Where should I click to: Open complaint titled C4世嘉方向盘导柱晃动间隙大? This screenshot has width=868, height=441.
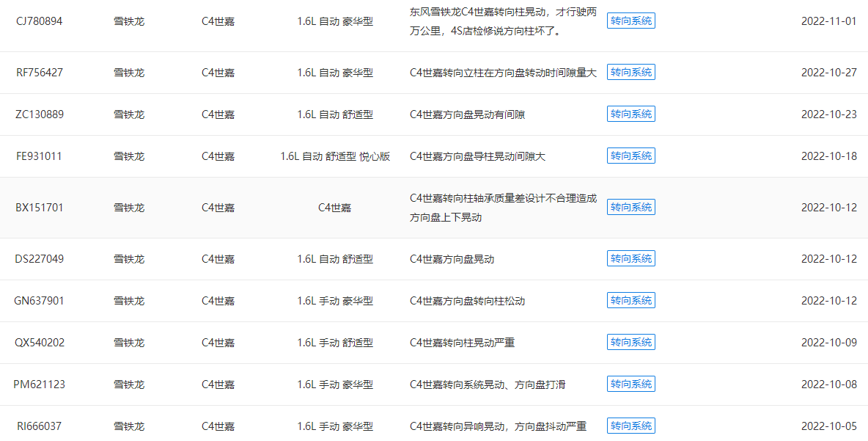pos(477,156)
